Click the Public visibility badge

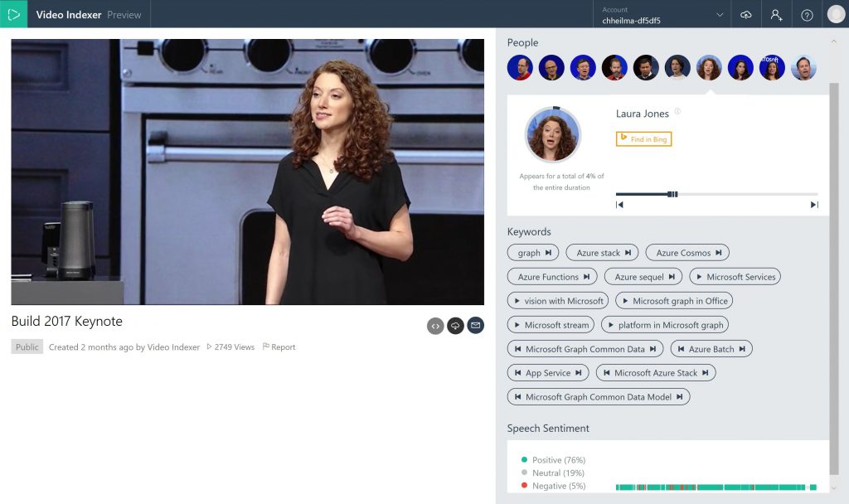tap(27, 347)
